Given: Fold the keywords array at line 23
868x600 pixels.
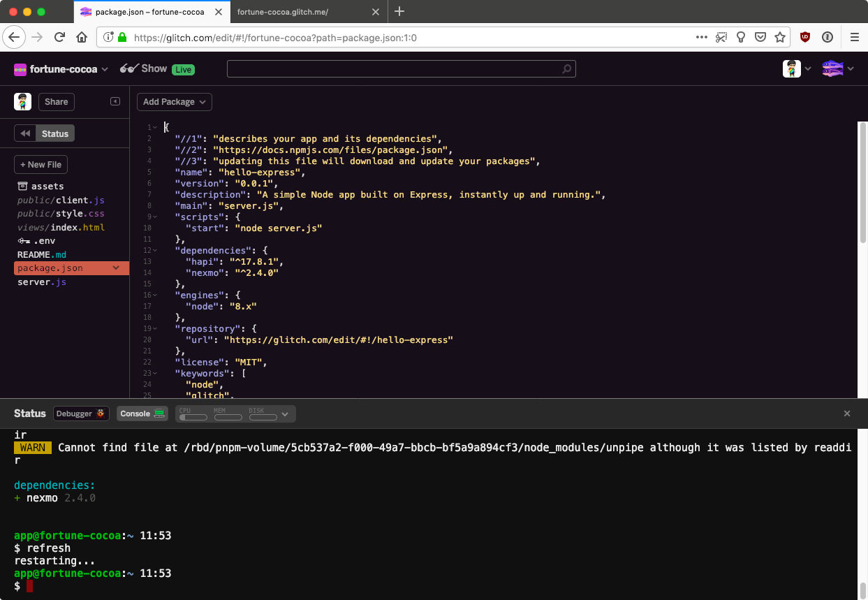Looking at the screenshot, I should click(155, 373).
